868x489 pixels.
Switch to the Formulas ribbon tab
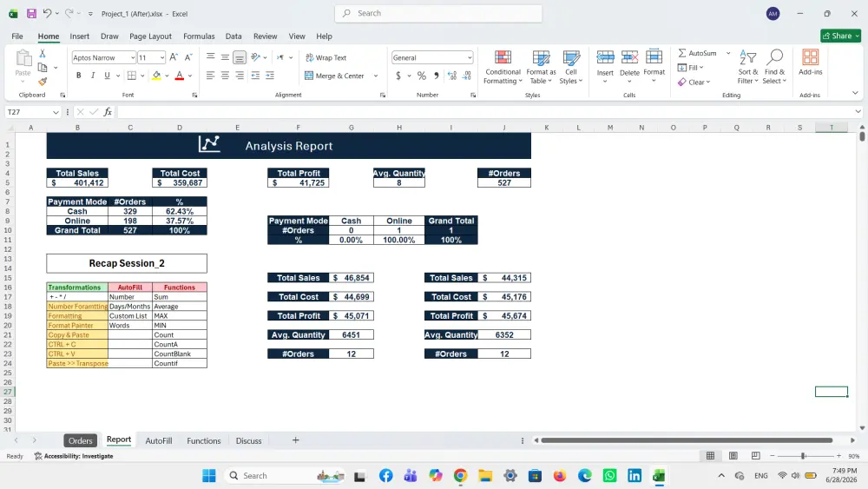(x=199, y=36)
